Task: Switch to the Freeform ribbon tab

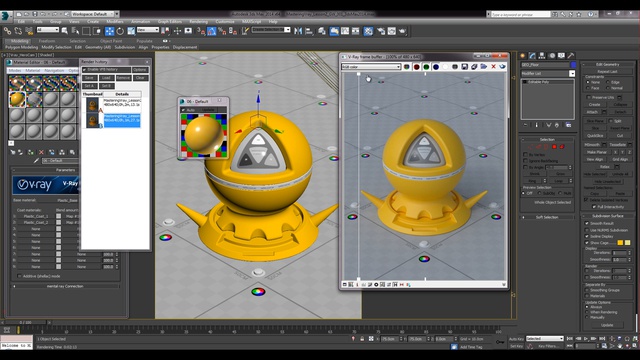Action: pyautogui.click(x=47, y=41)
